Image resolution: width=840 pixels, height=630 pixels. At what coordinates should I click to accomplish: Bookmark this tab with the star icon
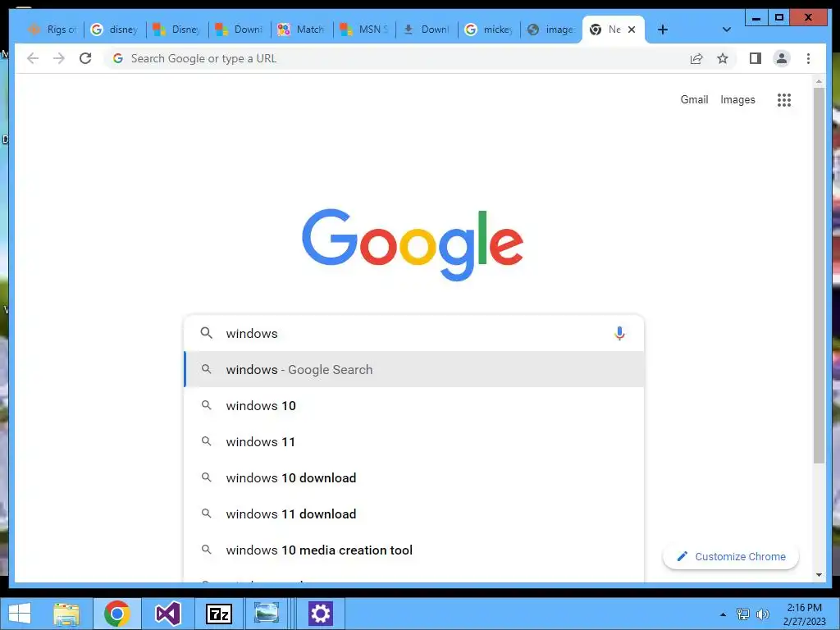[x=723, y=58]
